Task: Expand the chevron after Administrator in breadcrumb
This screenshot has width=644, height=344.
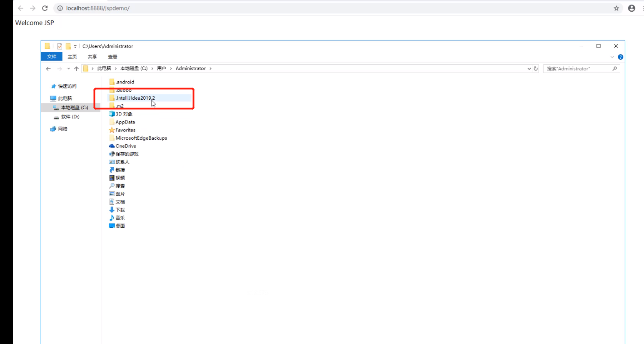Action: tap(210, 68)
